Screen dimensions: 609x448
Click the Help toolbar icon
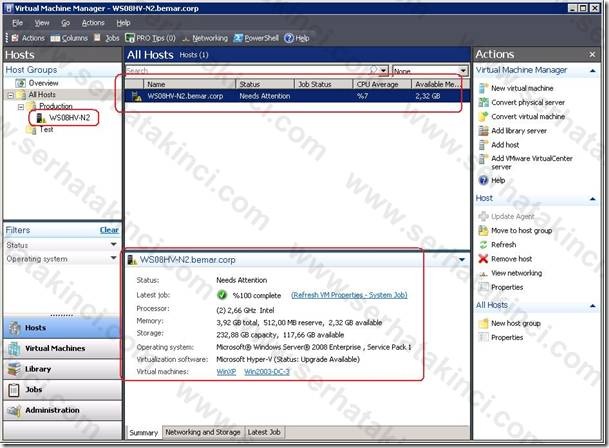pos(289,38)
